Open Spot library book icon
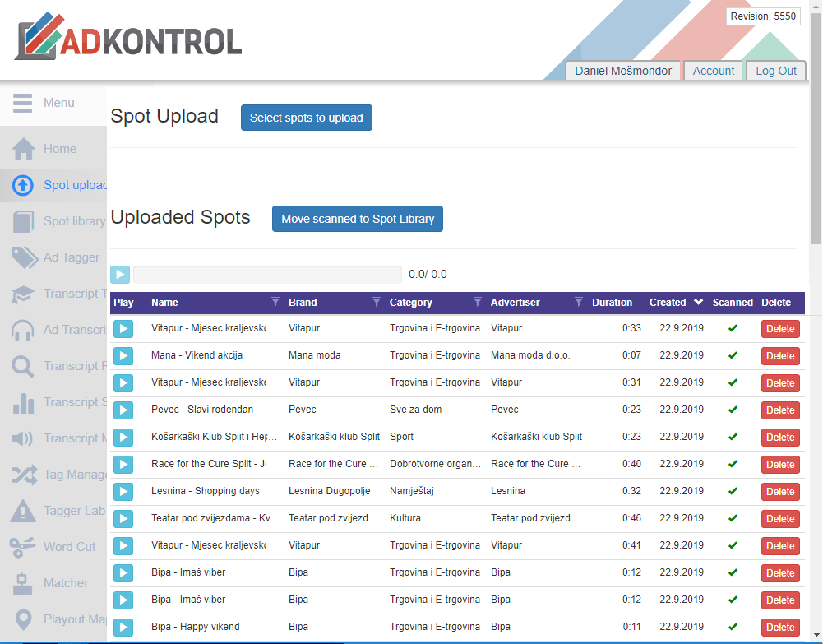The image size is (823, 644). (x=23, y=221)
